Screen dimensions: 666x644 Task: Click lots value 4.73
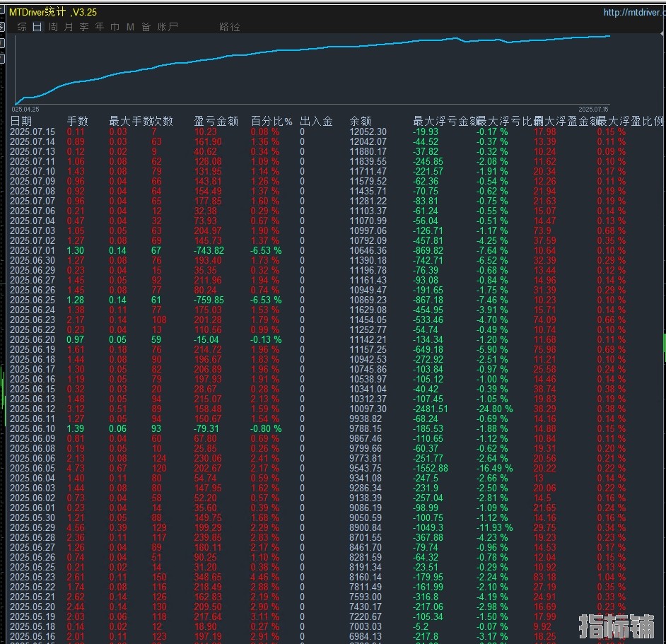75,469
